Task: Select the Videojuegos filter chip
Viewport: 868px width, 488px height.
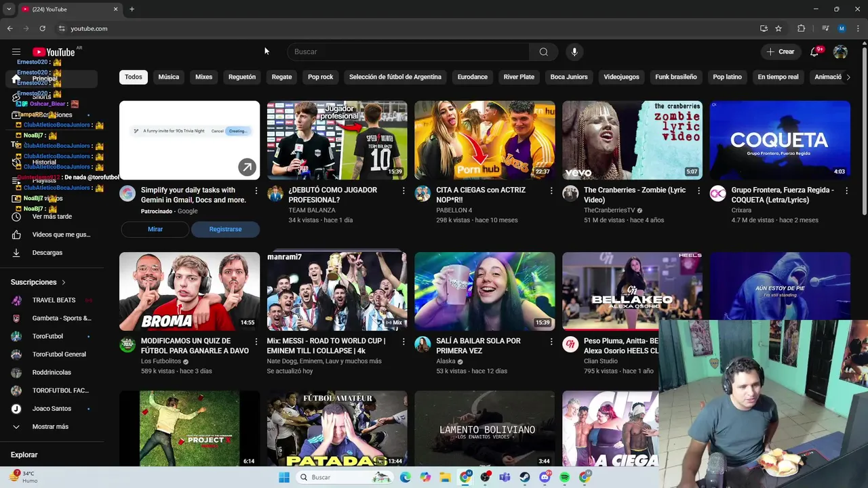Action: 622,77
